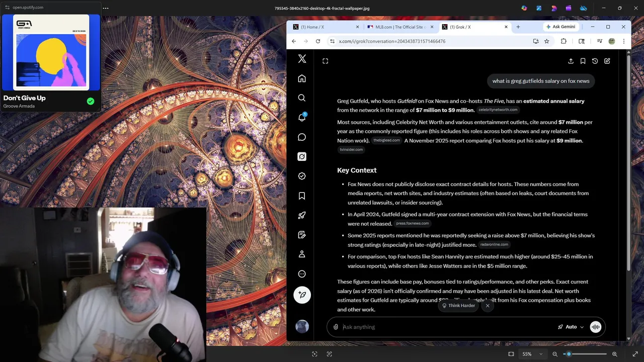Click the white compose post button in sidebar
Image resolution: width=644 pixels, height=362 pixels.
tap(302, 295)
